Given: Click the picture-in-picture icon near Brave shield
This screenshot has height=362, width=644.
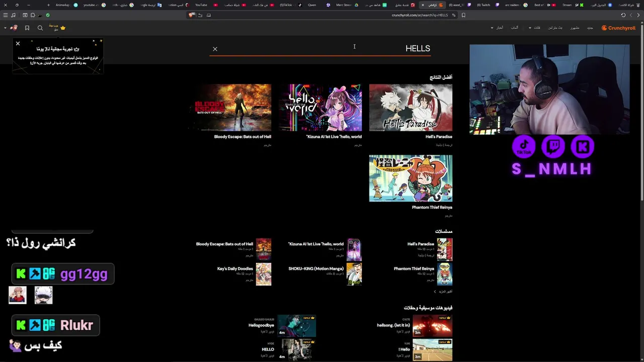Looking at the screenshot, I should [x=209, y=15].
